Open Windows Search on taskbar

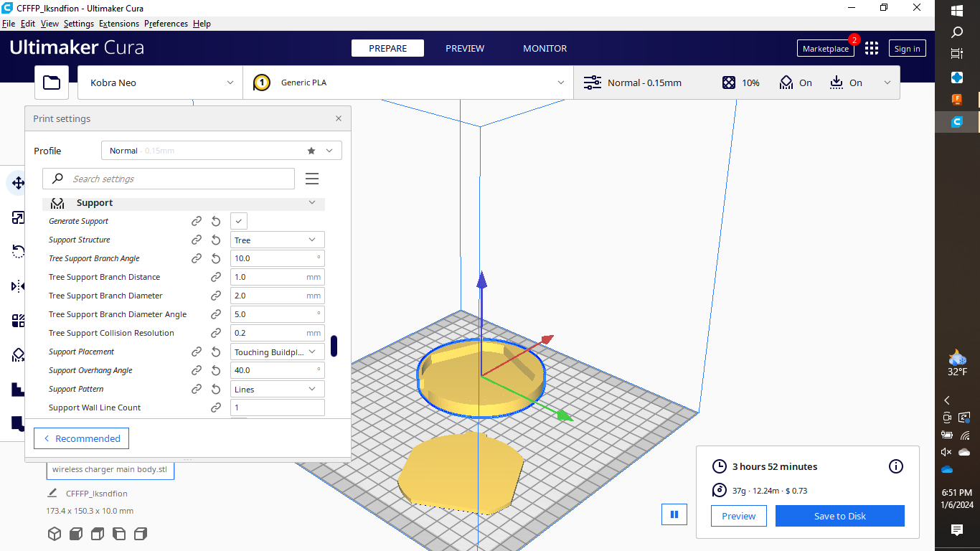tap(957, 32)
